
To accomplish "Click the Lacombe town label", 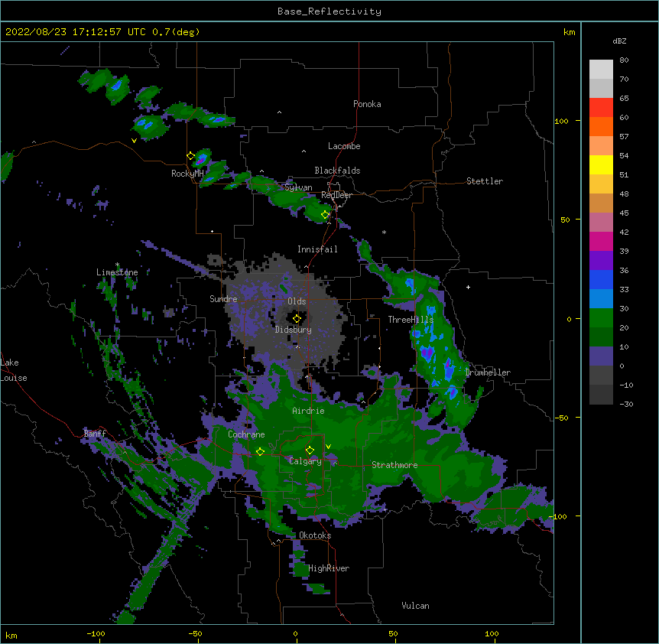I will pyautogui.click(x=344, y=146).
